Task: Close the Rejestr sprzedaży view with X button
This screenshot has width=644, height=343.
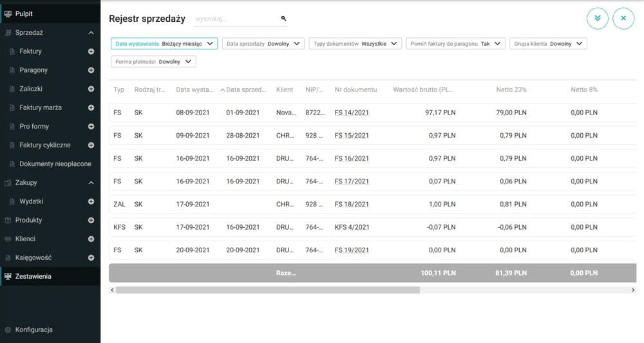Action: pos(623,18)
